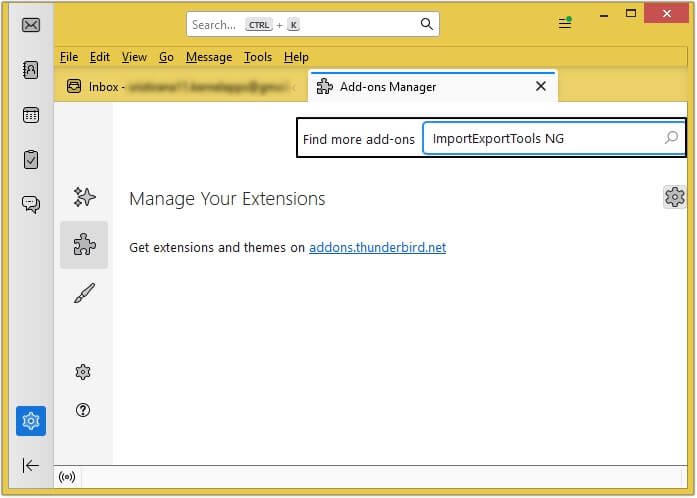
Task: Switch to the Inbox tab
Action: click(181, 86)
